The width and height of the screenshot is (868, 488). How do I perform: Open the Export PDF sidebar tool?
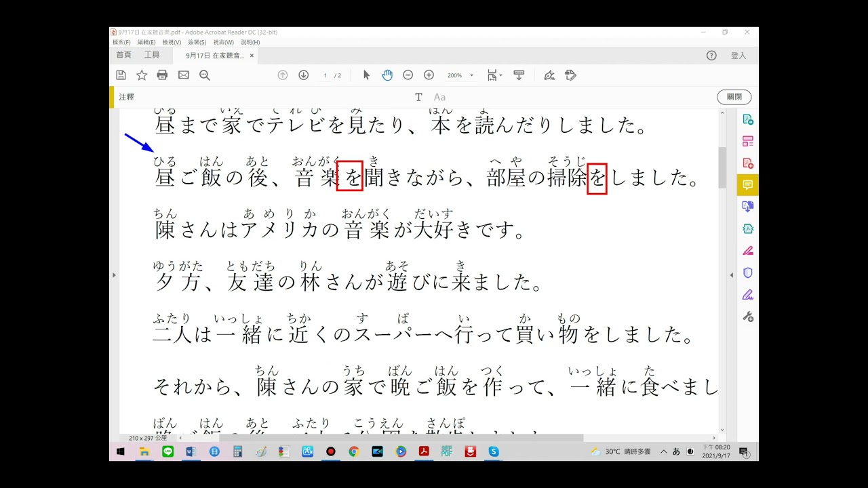point(748,119)
